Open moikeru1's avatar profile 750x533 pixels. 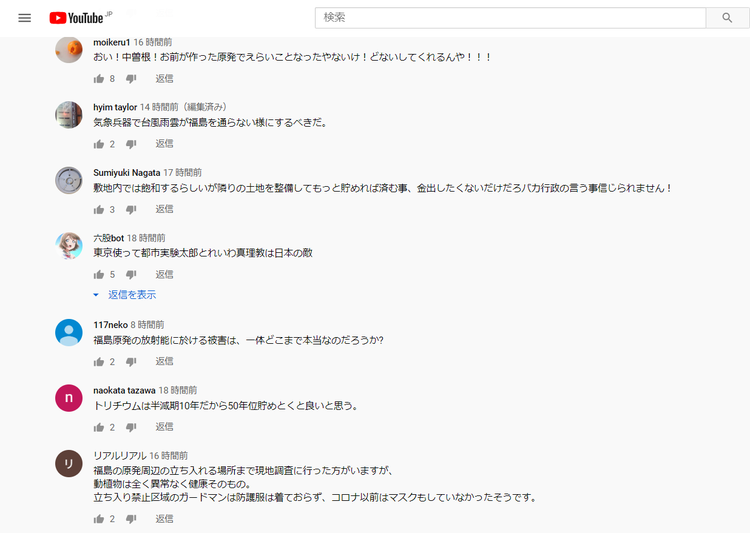click(69, 49)
